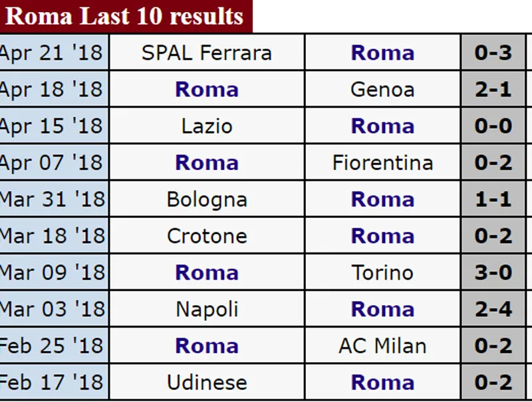Open AC Milan team link
532x402 pixels.
coord(382,346)
